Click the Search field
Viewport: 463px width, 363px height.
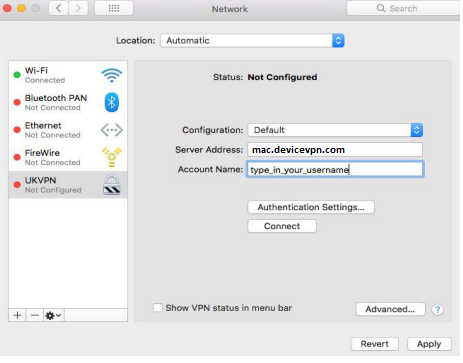[x=403, y=8]
